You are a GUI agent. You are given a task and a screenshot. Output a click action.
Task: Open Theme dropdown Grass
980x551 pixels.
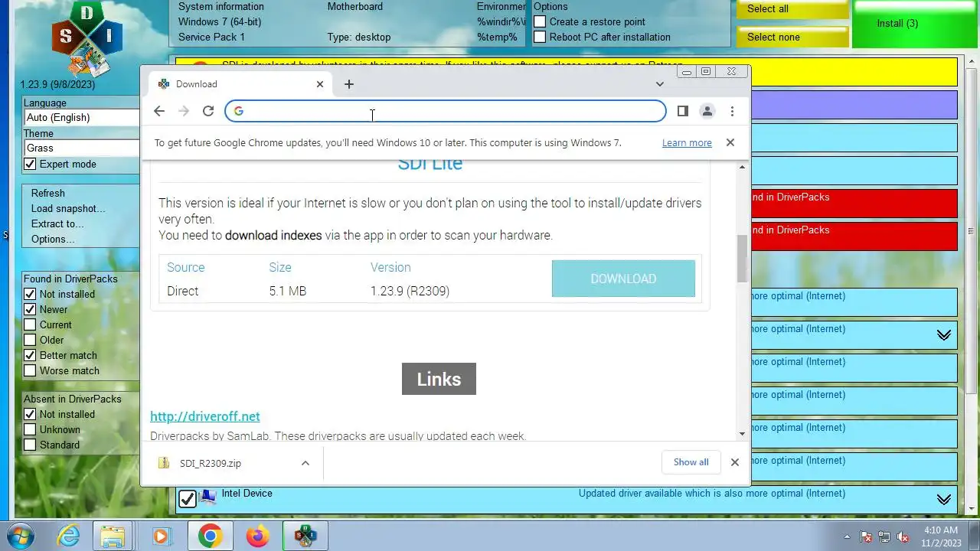82,148
